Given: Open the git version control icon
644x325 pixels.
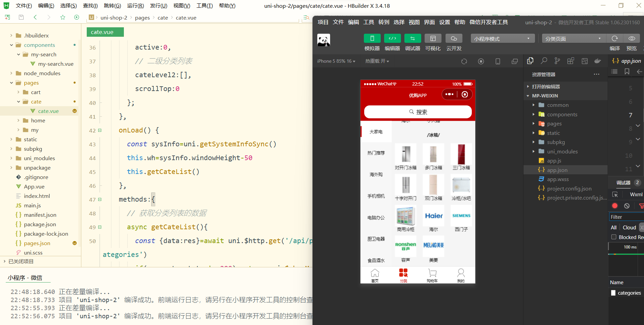Looking at the screenshot, I should pyautogui.click(x=557, y=61).
